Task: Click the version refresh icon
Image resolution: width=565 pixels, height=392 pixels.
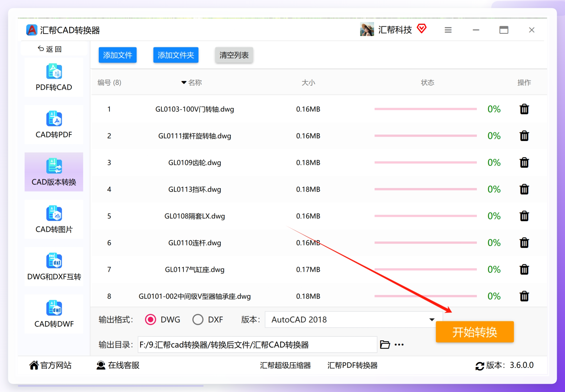Action: [x=480, y=366]
